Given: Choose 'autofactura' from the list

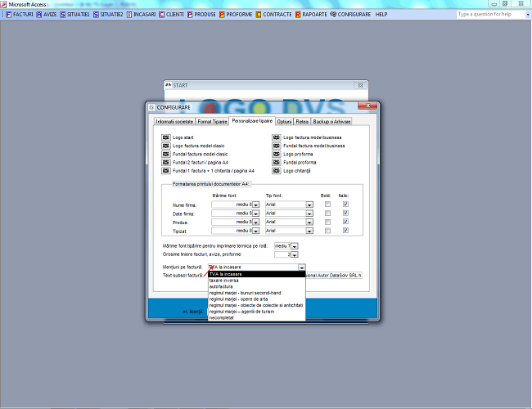Looking at the screenshot, I should 257,286.
